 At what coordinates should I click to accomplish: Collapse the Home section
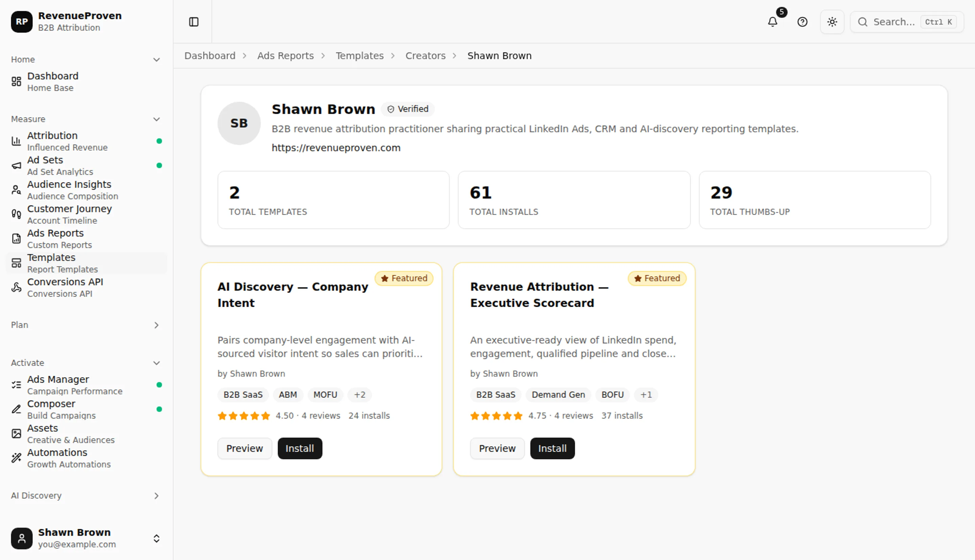pos(86,60)
